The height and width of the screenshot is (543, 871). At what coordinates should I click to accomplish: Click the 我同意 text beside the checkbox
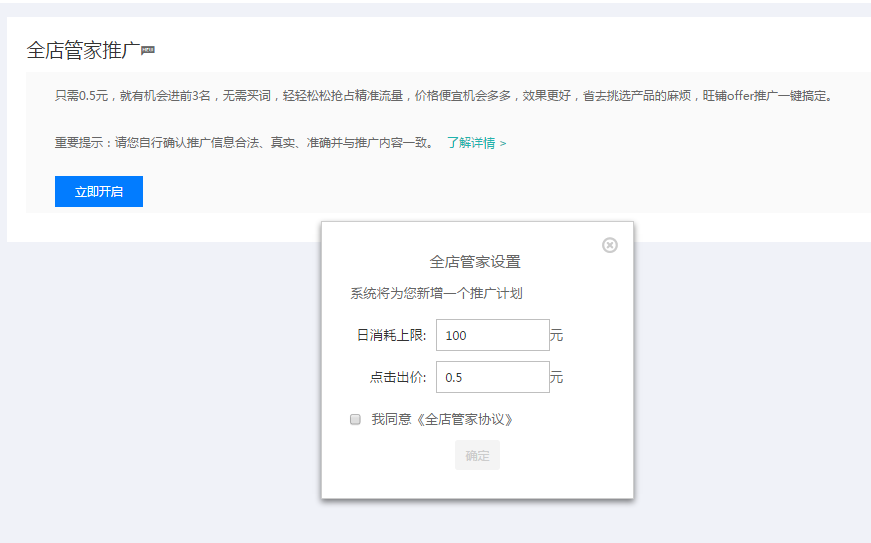click(391, 420)
